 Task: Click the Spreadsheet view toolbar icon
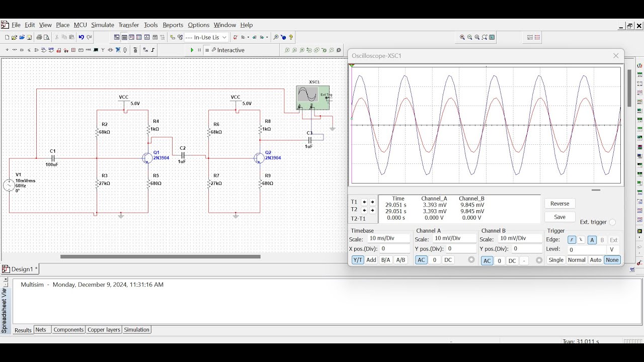124,37
